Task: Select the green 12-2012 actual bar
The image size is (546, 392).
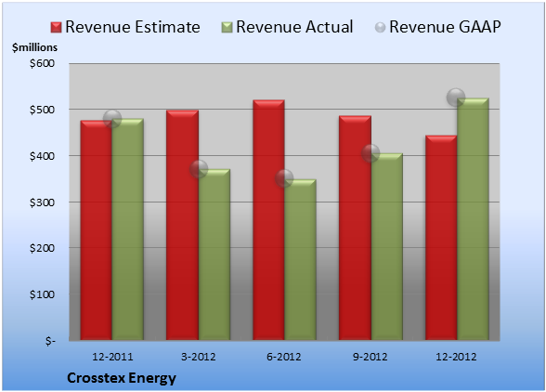Action: (x=473, y=219)
